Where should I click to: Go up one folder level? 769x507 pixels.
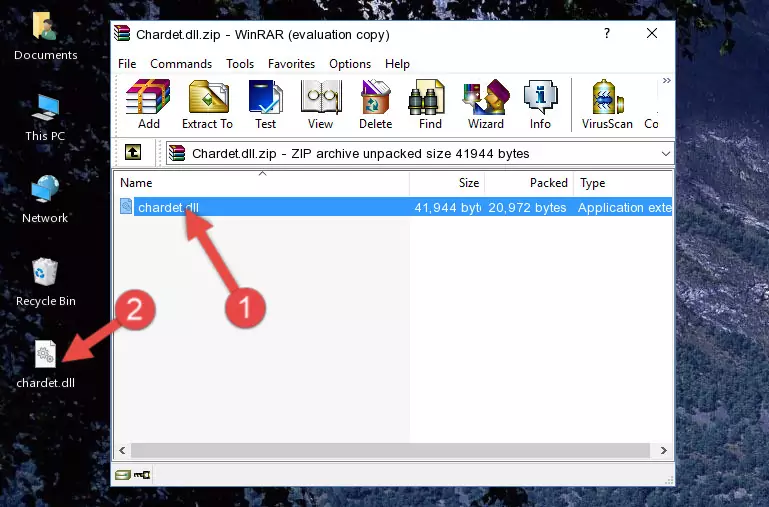tap(133, 152)
